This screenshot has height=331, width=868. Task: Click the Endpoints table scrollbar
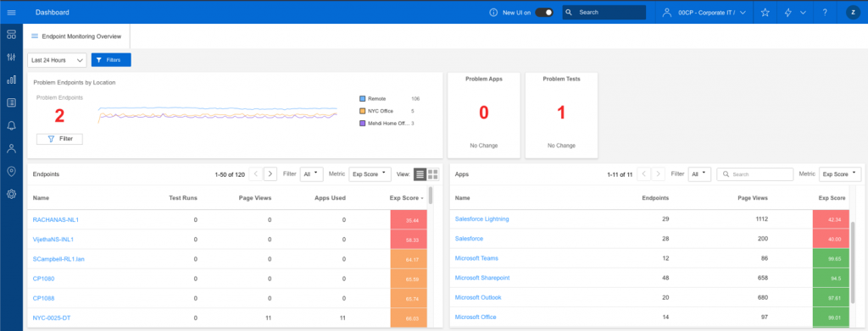tap(431, 196)
